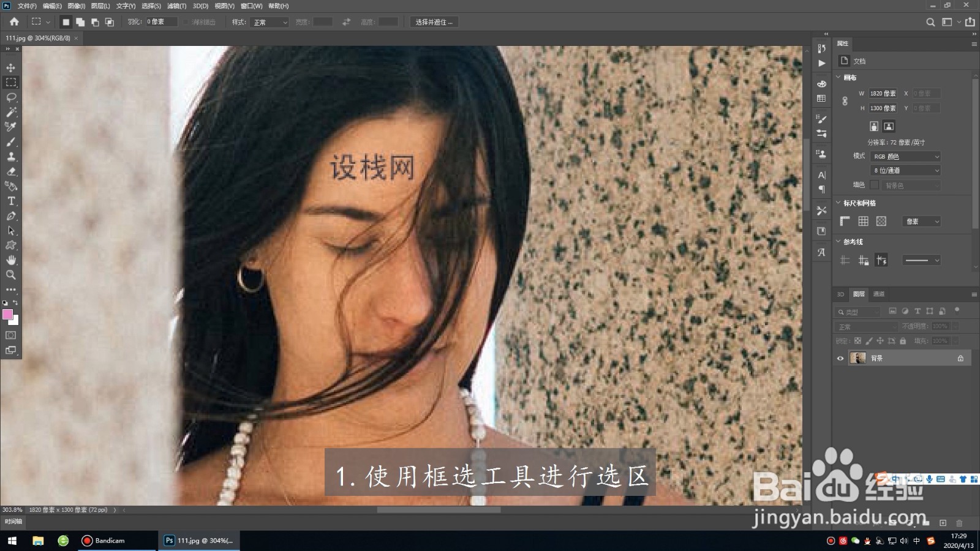Select the Eraser tool
980x551 pixels.
point(11,171)
